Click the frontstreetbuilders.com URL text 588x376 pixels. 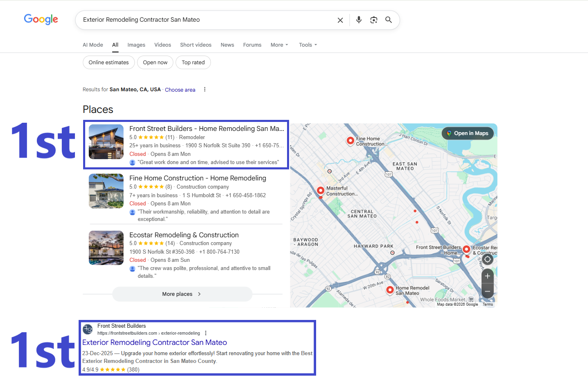click(x=149, y=333)
